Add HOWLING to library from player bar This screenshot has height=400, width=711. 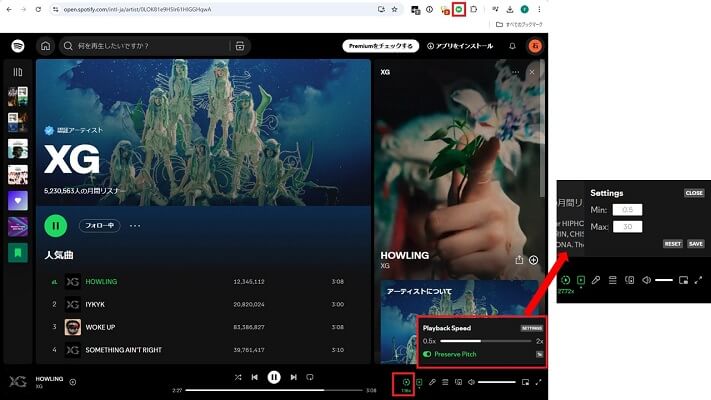[x=73, y=382]
